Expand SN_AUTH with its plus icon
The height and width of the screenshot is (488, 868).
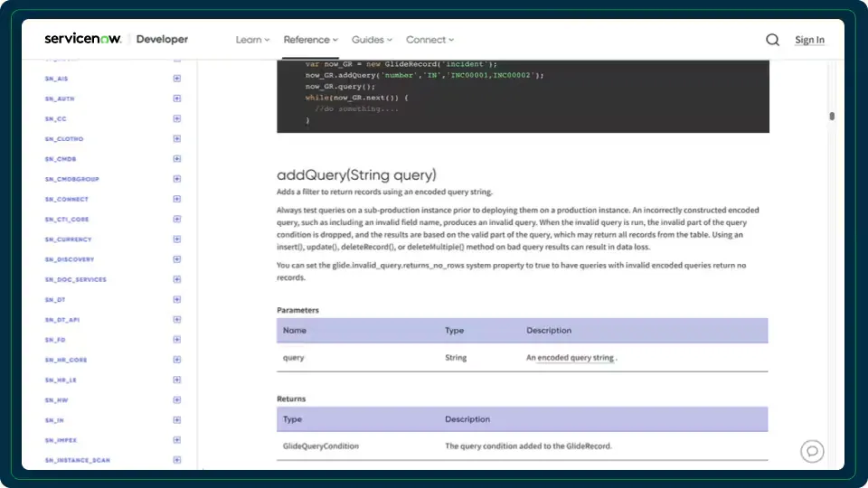click(x=176, y=99)
